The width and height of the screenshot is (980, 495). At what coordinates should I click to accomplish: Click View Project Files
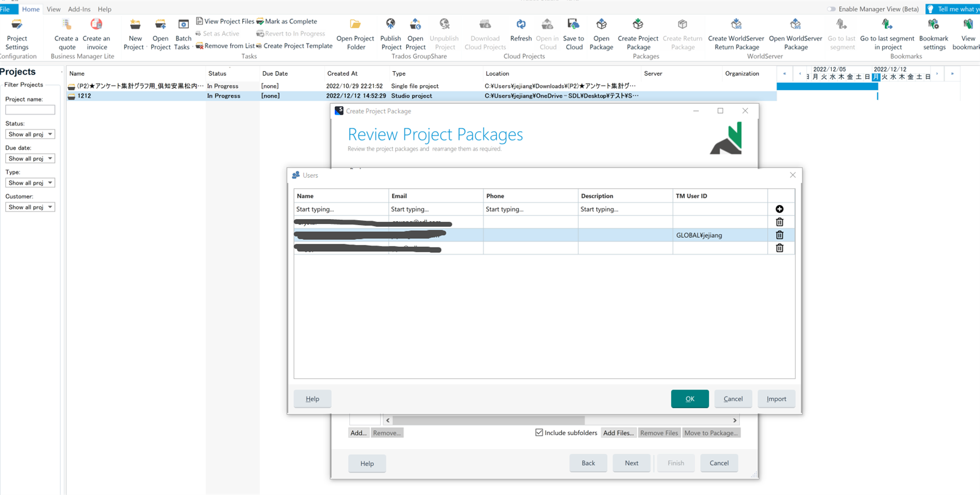tap(225, 21)
